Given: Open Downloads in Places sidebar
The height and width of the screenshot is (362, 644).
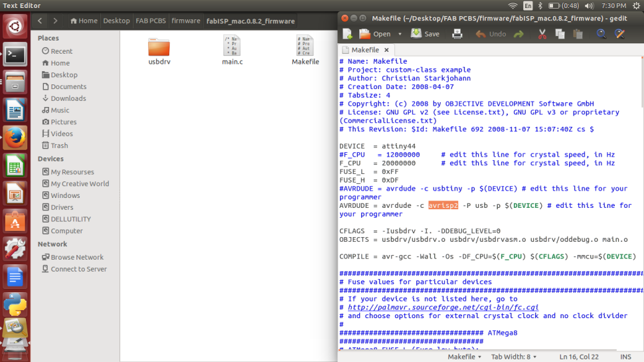Looking at the screenshot, I should pyautogui.click(x=64, y=98).
